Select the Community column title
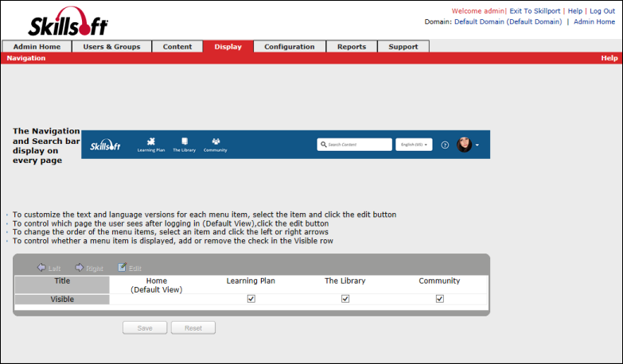 (x=439, y=281)
